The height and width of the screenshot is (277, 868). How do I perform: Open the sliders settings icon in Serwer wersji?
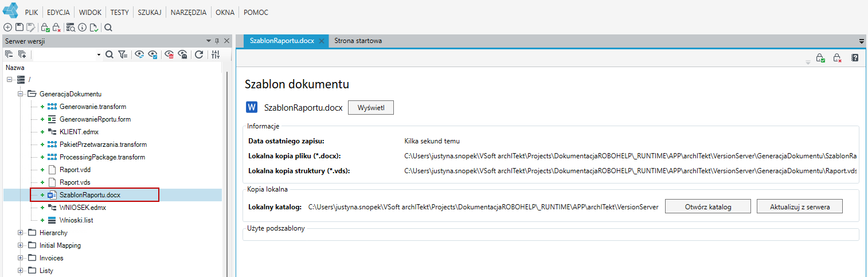(216, 54)
